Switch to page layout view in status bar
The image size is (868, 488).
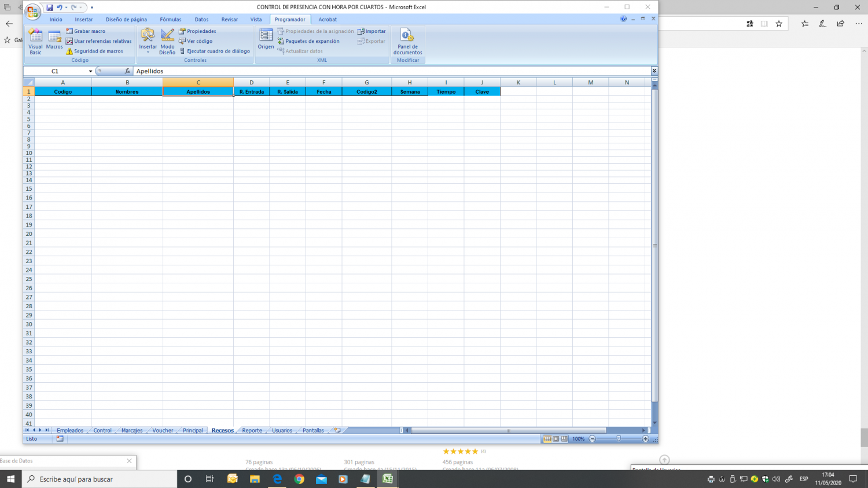(556, 439)
